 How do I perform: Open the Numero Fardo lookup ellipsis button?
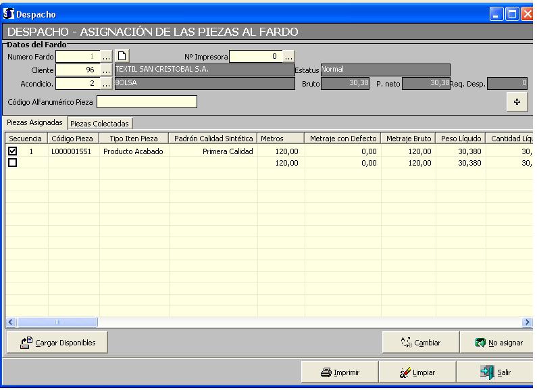point(107,56)
